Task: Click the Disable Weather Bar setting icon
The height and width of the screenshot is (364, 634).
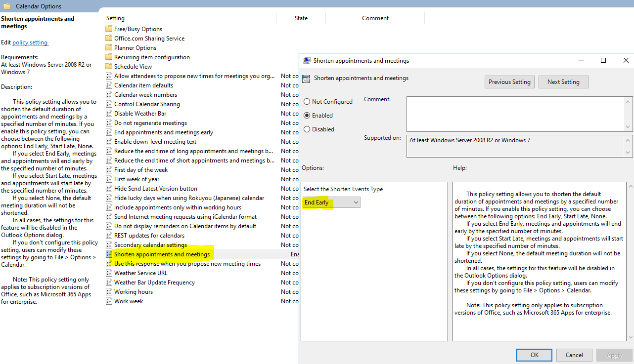Action: coord(109,113)
